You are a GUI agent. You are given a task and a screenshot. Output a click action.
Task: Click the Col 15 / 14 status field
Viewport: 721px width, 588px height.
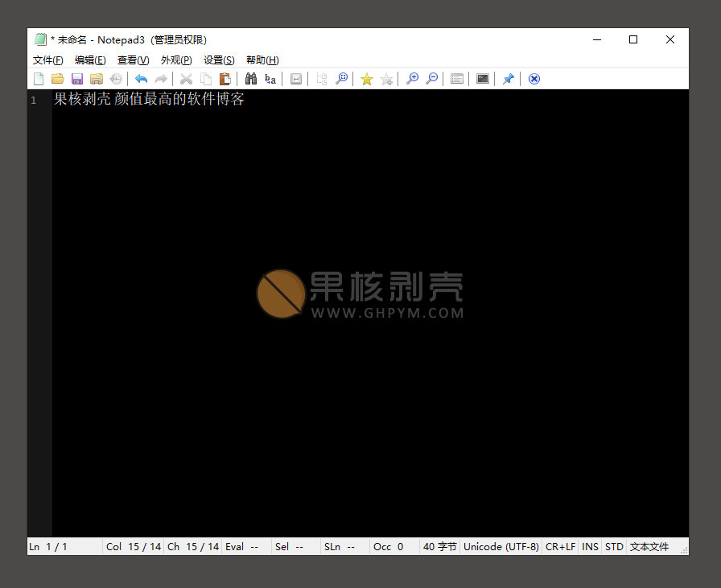133,547
